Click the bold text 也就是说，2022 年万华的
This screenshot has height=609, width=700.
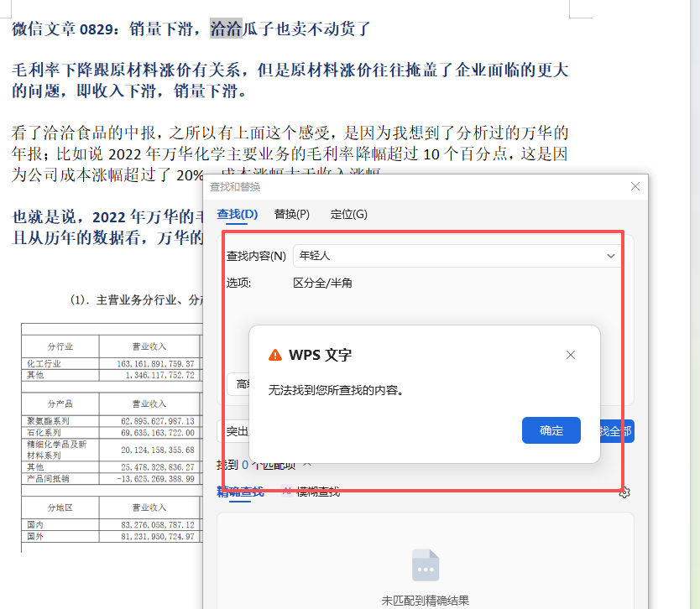(107, 216)
